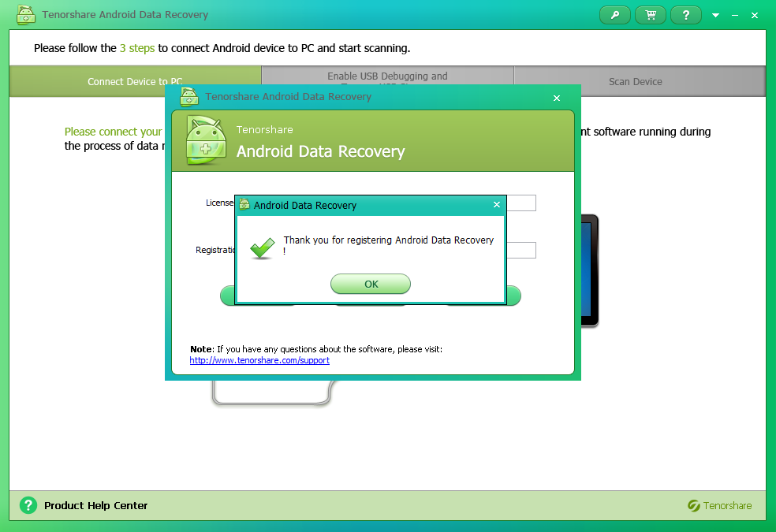Expand the title bar dropdown arrow menu
Screen dimensions: 776x532
[x=715, y=15]
